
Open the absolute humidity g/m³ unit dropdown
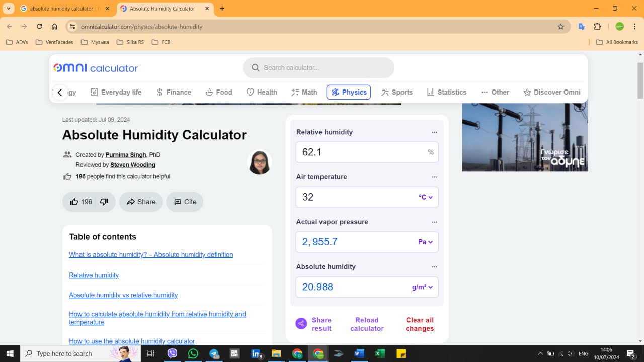point(423,287)
